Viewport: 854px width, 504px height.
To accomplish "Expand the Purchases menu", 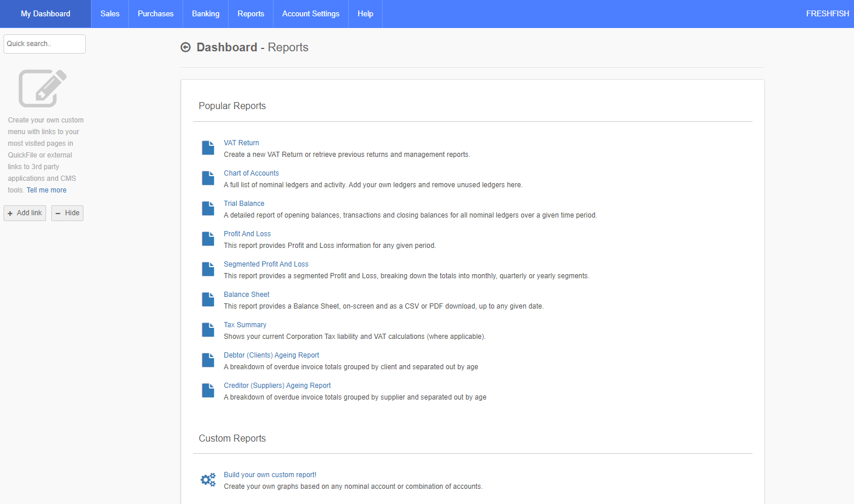I will pyautogui.click(x=155, y=13).
